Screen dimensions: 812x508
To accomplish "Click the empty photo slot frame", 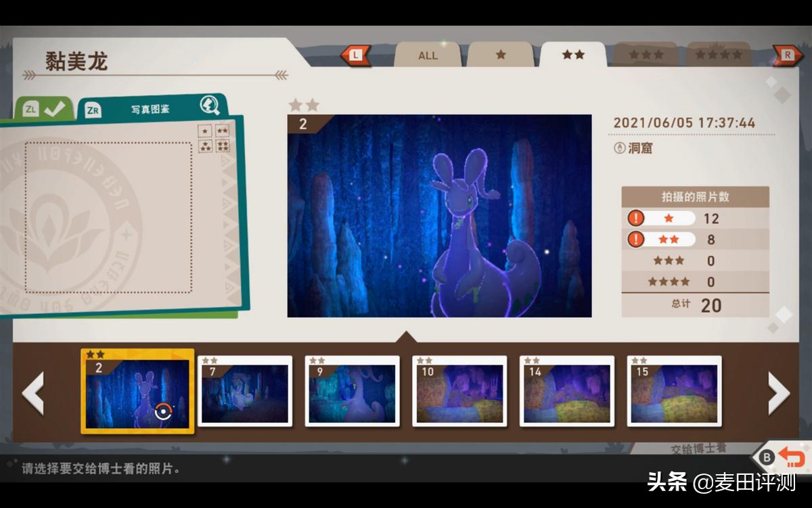I will (x=108, y=217).
